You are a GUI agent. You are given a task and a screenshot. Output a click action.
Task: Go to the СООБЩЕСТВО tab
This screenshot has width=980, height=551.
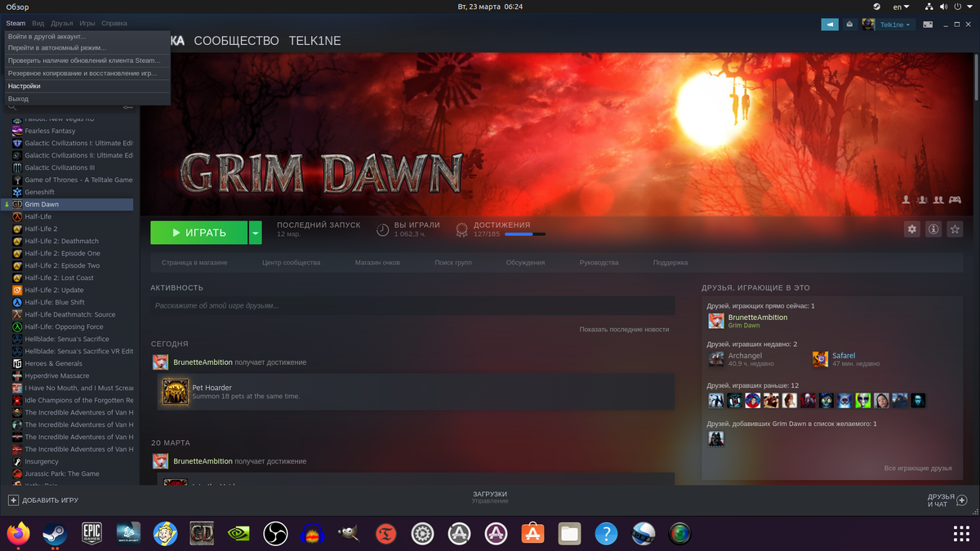click(x=236, y=41)
